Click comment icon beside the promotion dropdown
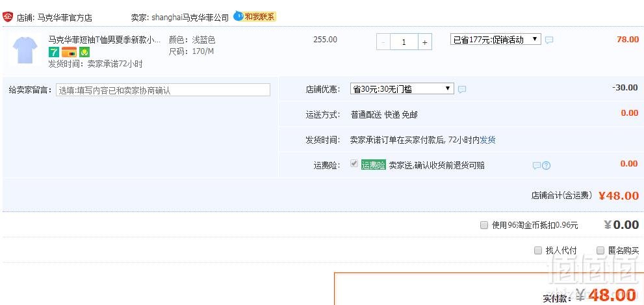644x305 pixels. coord(549,40)
